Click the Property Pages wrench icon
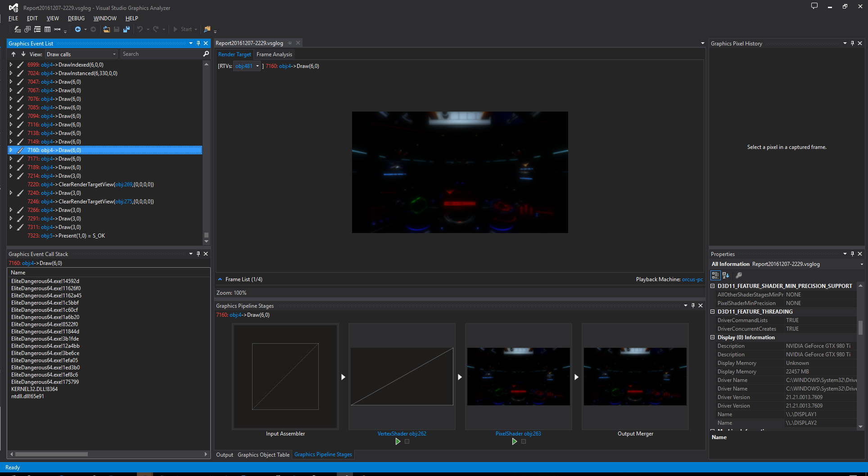 [739, 275]
